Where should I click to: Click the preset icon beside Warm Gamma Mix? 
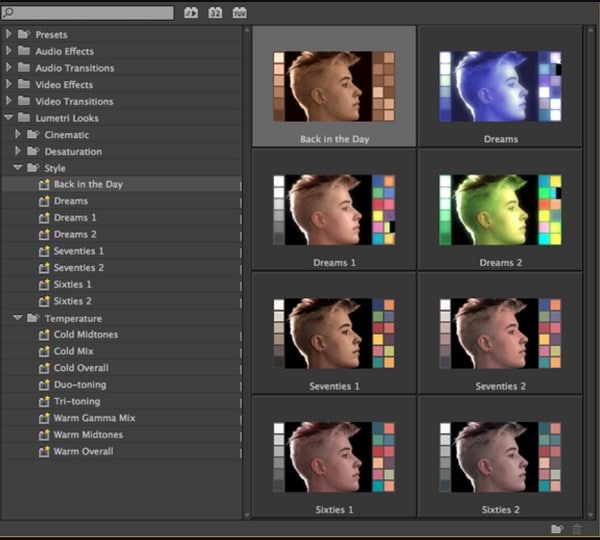tap(43, 418)
